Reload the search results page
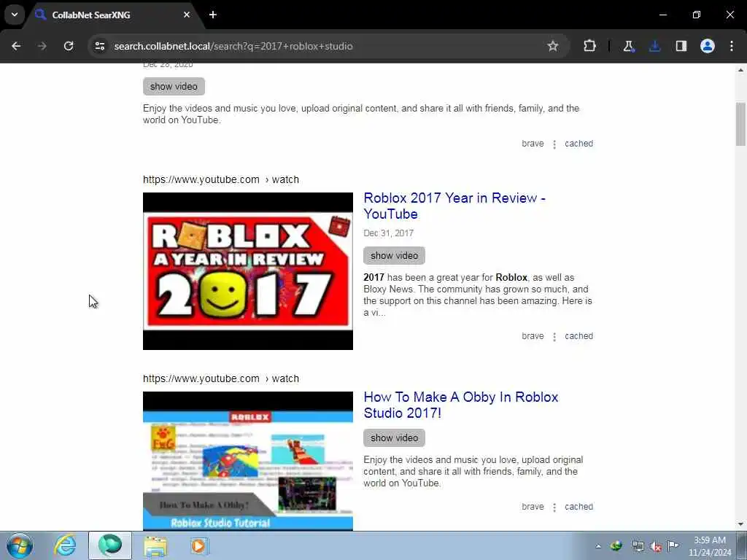The image size is (747, 560). (x=69, y=46)
